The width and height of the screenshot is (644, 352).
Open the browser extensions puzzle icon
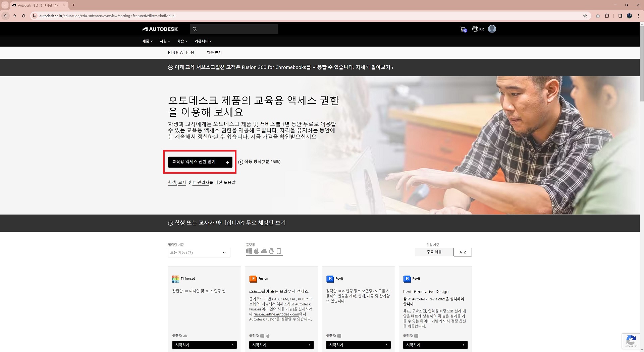(x=607, y=16)
